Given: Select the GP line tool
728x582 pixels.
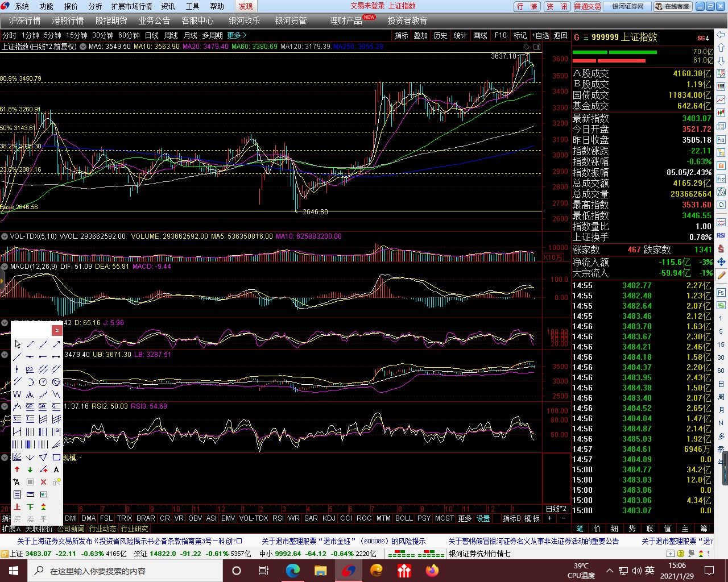Looking at the screenshot, I should point(30,406).
